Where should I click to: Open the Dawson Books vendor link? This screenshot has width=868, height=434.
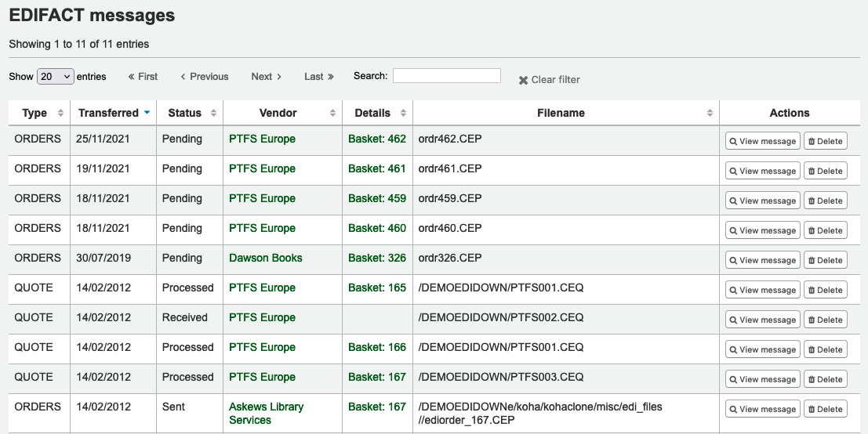click(265, 258)
